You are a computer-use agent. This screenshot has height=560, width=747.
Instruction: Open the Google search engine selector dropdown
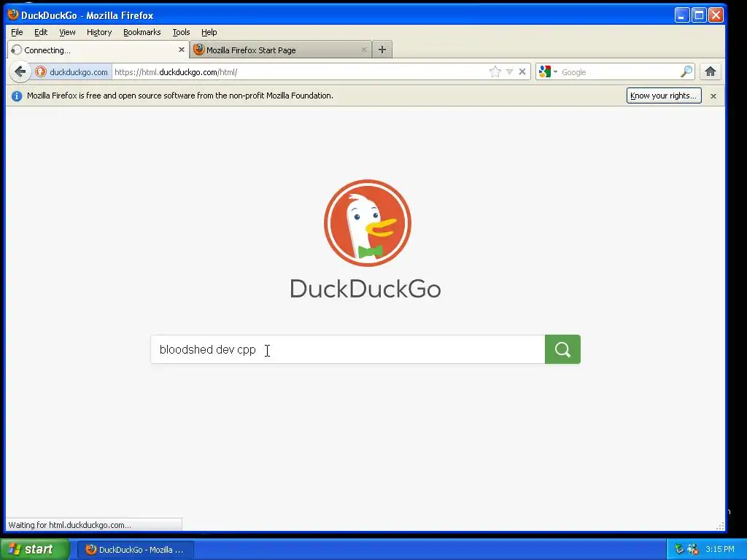pos(548,72)
